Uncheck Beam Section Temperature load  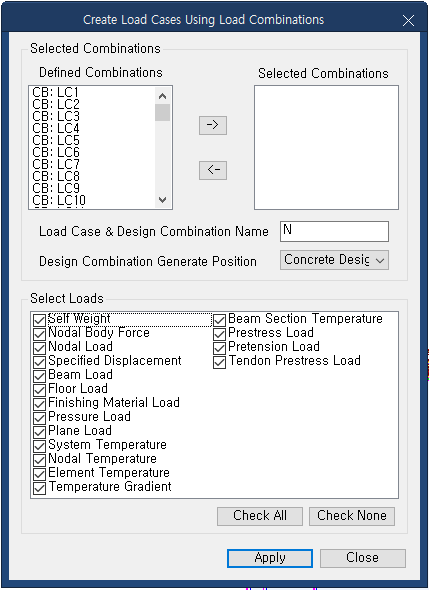click(219, 320)
